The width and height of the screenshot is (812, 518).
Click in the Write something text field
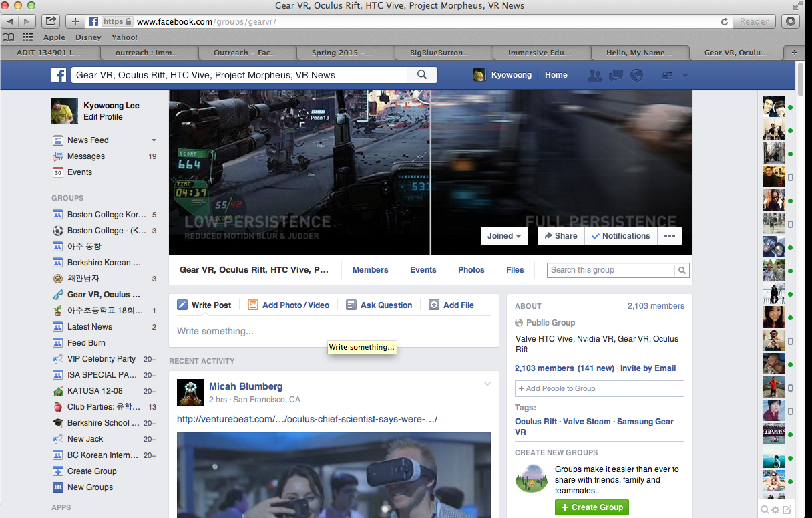(x=334, y=331)
